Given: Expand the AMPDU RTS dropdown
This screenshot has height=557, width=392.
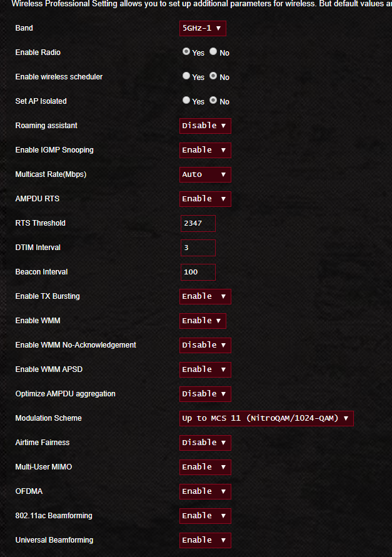Looking at the screenshot, I should (x=205, y=199).
